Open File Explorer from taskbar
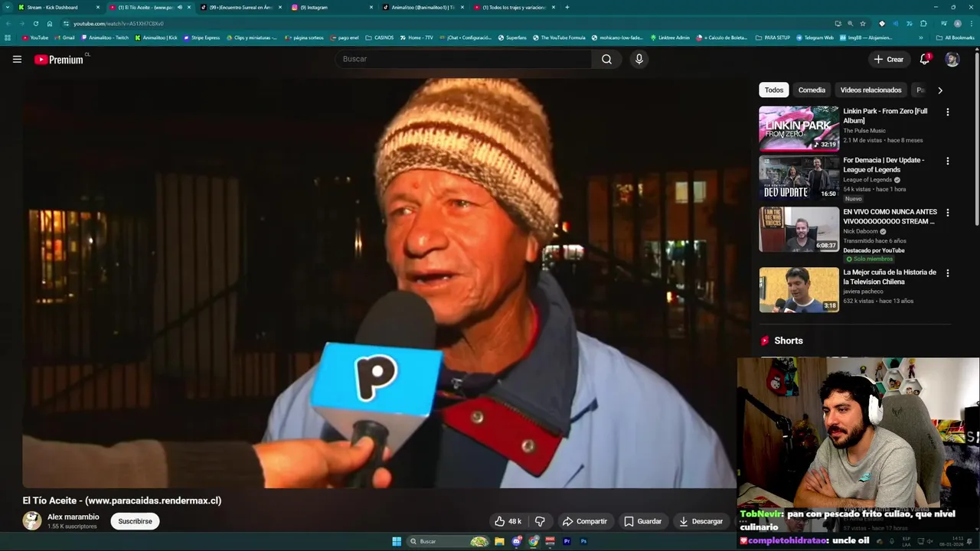Image resolution: width=980 pixels, height=551 pixels. (x=499, y=542)
